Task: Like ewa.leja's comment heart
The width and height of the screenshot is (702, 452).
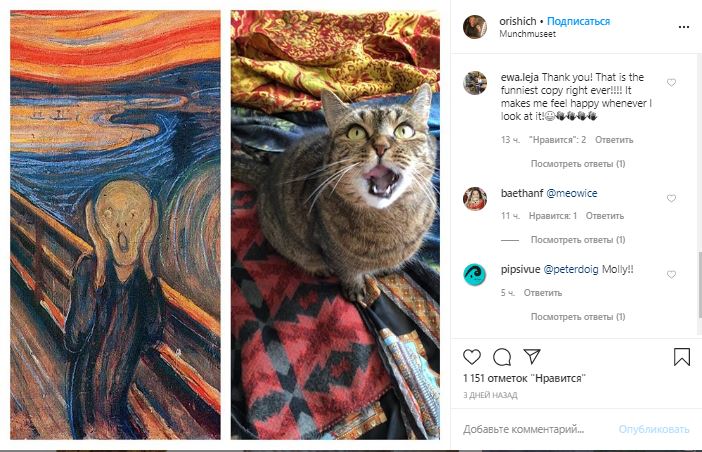Action: [671, 82]
